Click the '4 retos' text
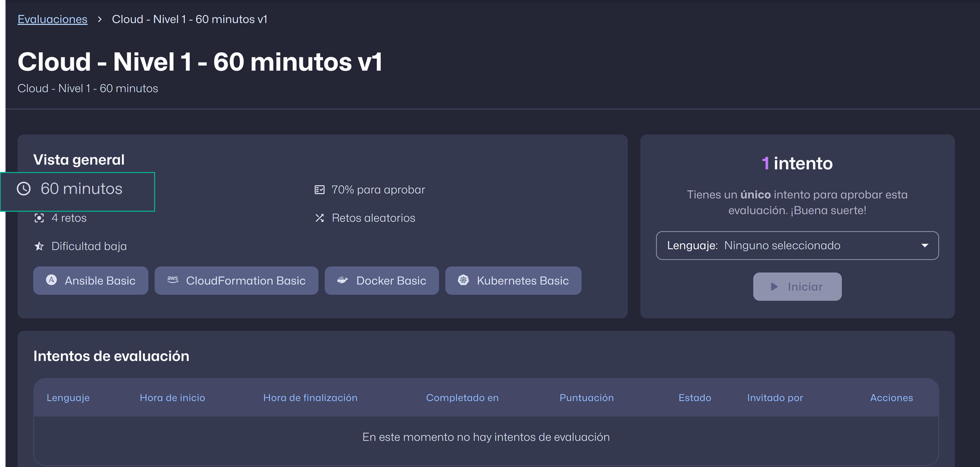 point(69,218)
